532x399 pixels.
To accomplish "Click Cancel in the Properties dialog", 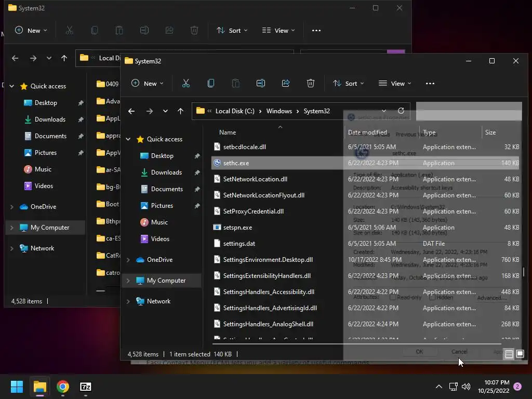I will (459, 352).
